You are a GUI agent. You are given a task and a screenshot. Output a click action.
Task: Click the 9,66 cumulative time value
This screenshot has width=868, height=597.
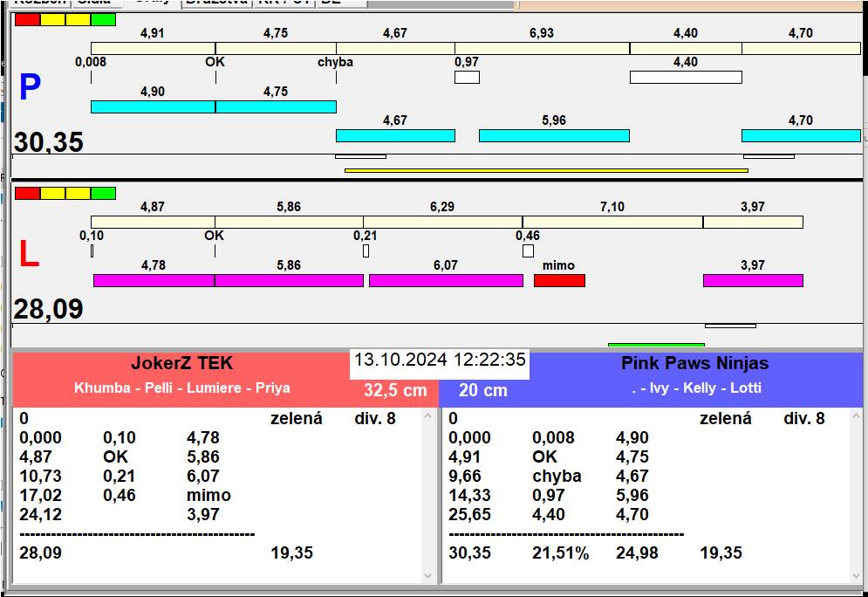pos(465,477)
